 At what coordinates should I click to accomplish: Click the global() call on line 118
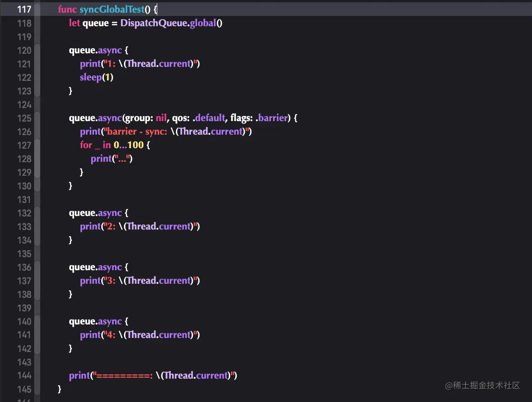[x=206, y=23]
